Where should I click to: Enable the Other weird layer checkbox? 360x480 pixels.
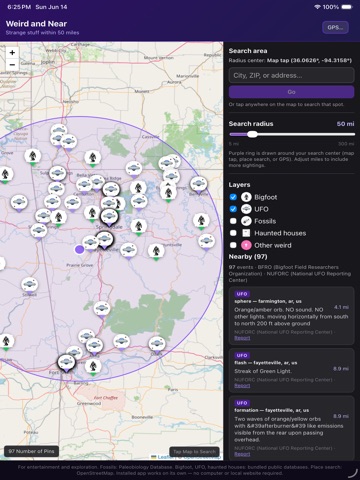pos(233,245)
